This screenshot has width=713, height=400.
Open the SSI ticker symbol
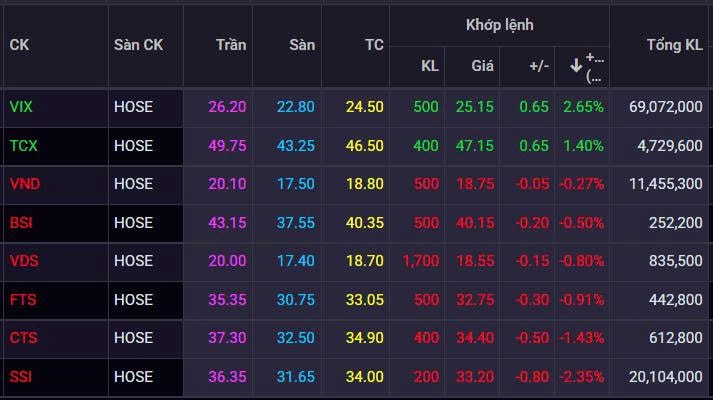point(20,376)
